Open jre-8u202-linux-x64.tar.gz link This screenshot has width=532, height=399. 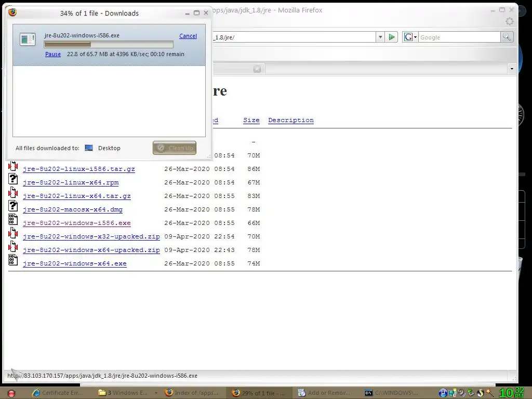pyautogui.click(x=77, y=196)
